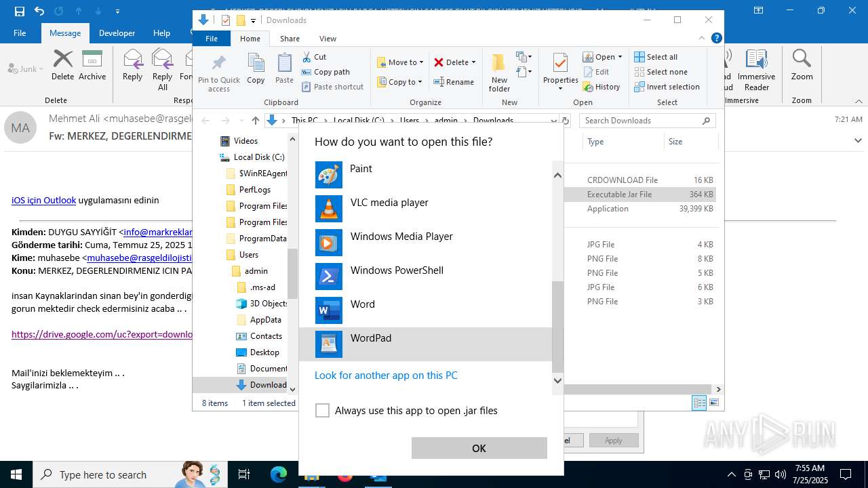The height and width of the screenshot is (488, 868).
Task: Click Select all in Explorer ribbon
Action: (656, 57)
